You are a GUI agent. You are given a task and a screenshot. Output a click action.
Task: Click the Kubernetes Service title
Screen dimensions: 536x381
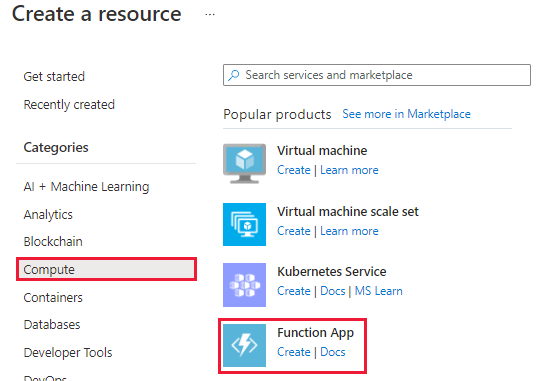[x=332, y=272]
